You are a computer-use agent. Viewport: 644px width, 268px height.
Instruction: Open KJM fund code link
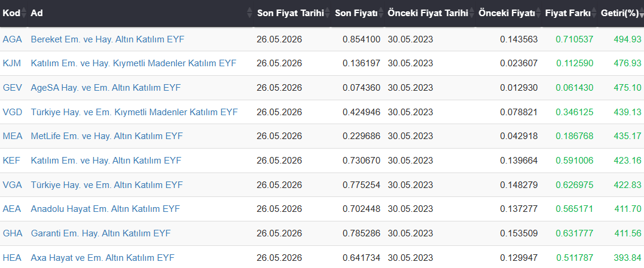[11, 63]
